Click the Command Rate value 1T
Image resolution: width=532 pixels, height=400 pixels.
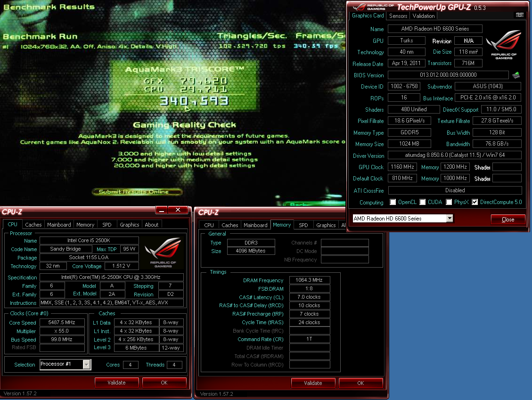[309, 339]
